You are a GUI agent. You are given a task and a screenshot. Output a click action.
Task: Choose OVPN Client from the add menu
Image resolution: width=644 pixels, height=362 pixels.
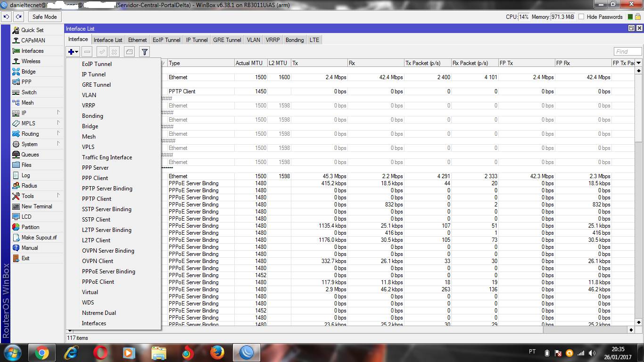(x=114, y=261)
